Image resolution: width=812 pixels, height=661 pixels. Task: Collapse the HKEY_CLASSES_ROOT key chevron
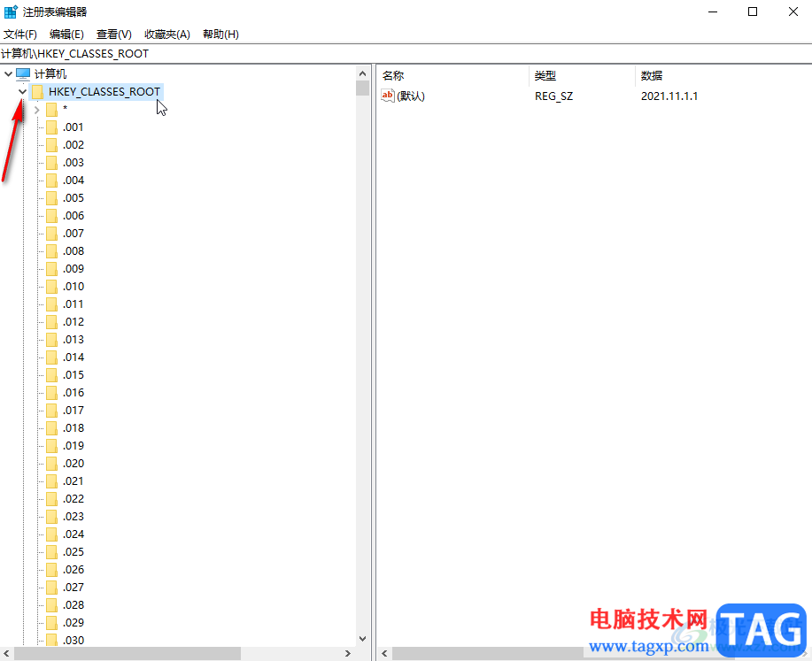click(x=22, y=92)
